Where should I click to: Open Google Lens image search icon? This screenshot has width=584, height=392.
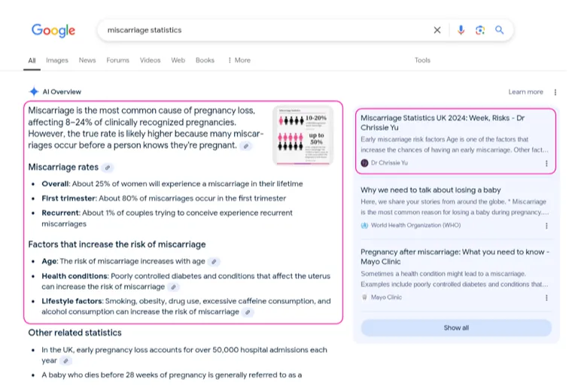tap(480, 30)
